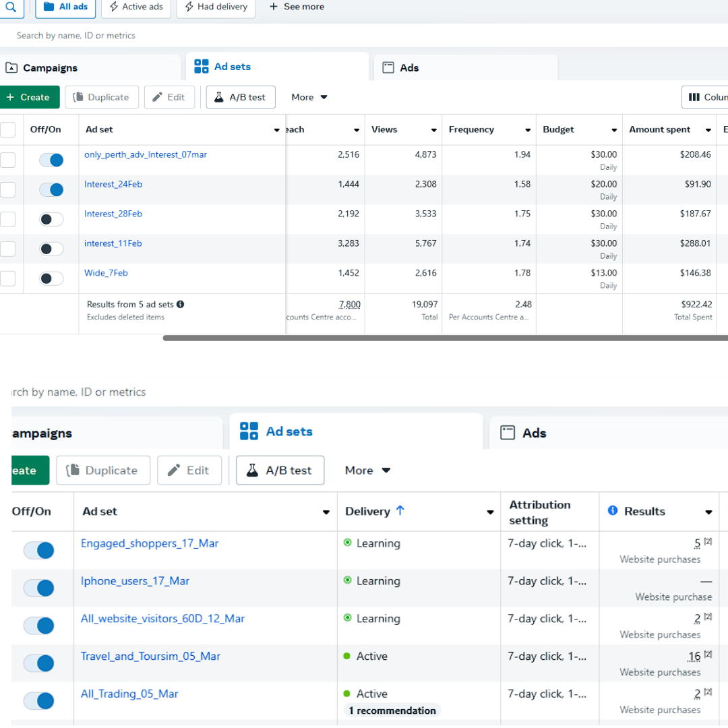Enable the Wide_7Feb ad set switch

(x=51, y=278)
